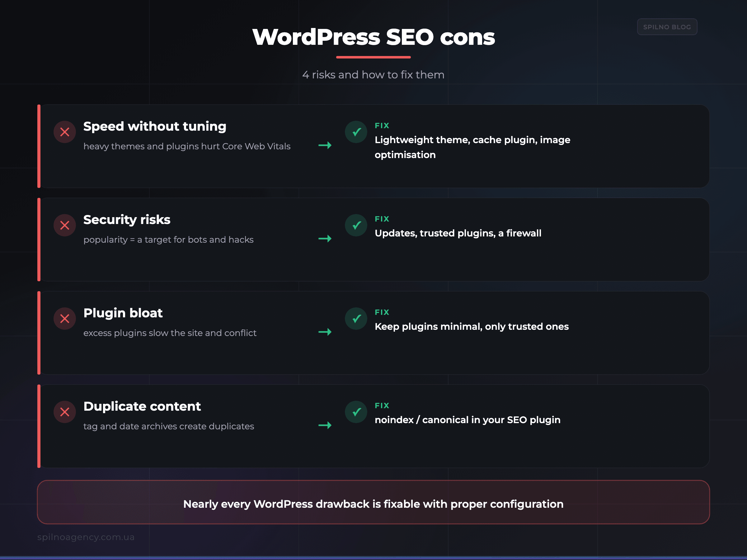This screenshot has height=560, width=747.
Task: Click the SPILNO BLOG badge
Action: coord(667,27)
